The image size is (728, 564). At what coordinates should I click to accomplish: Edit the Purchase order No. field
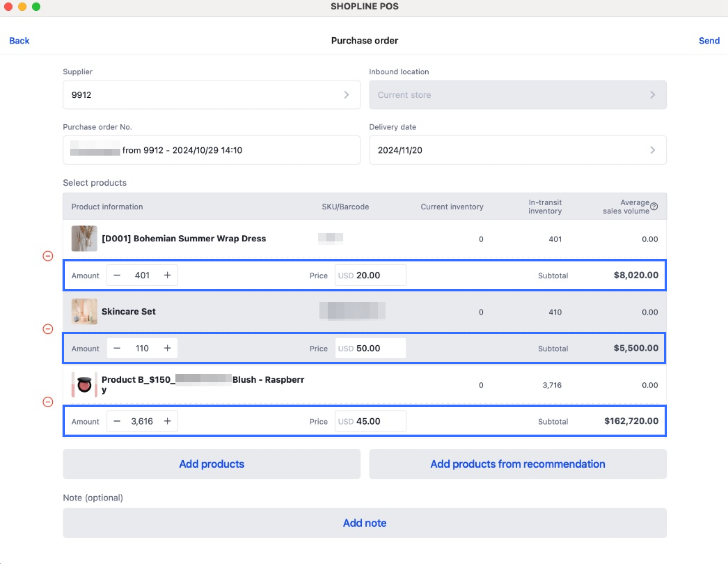[211, 150]
